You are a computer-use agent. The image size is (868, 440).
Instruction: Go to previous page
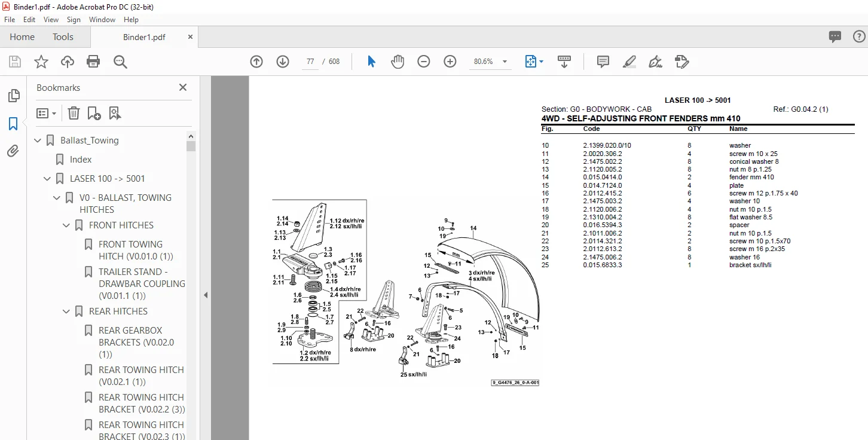256,62
